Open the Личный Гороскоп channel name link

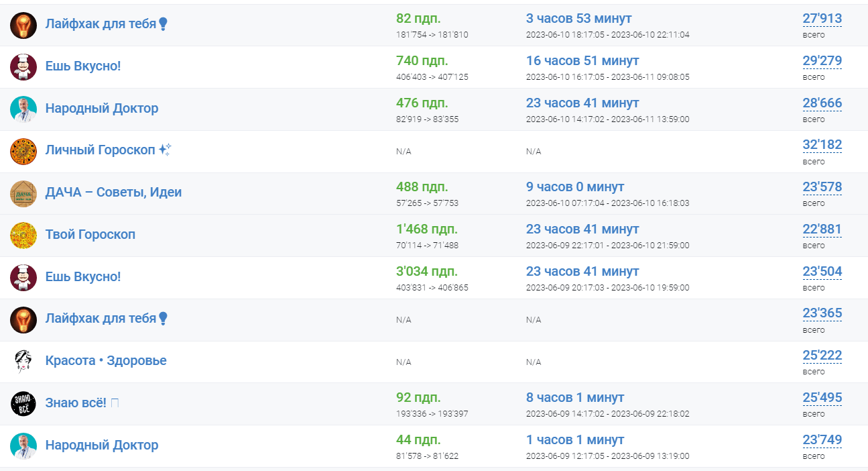pos(100,150)
